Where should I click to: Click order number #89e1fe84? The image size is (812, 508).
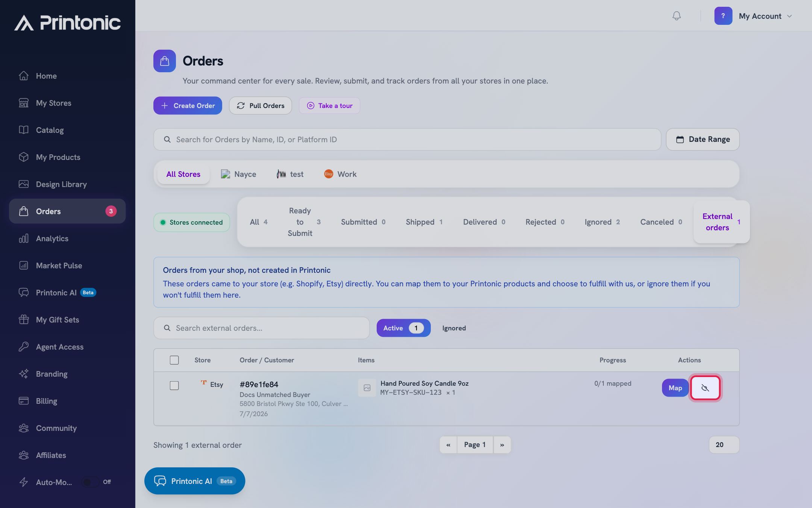(x=259, y=384)
